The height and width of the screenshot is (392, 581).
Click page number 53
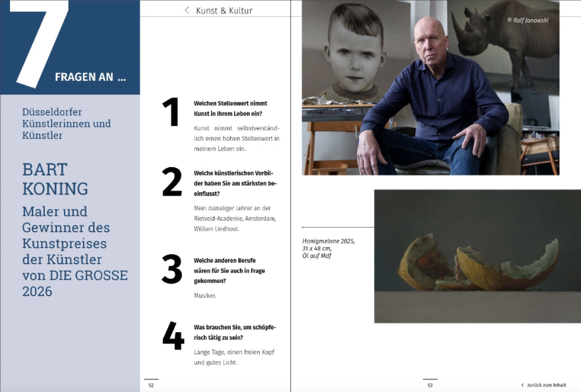tap(430, 385)
